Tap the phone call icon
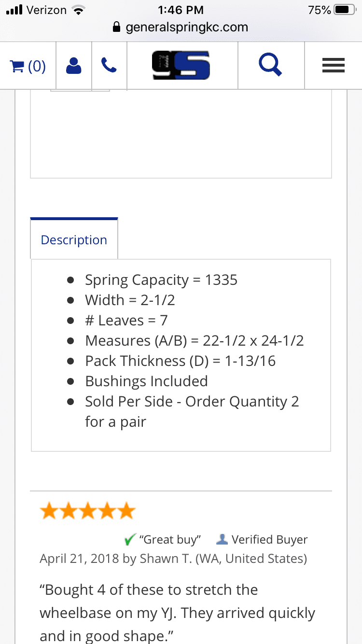This screenshot has width=362, height=644. pos(109,66)
